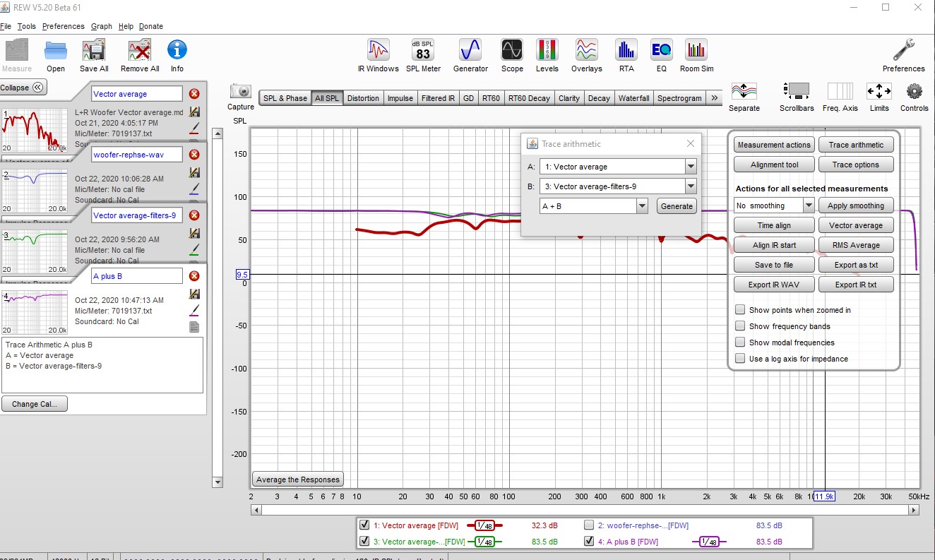The image size is (935, 560).
Task: Open the Tools menu
Action: [27, 26]
